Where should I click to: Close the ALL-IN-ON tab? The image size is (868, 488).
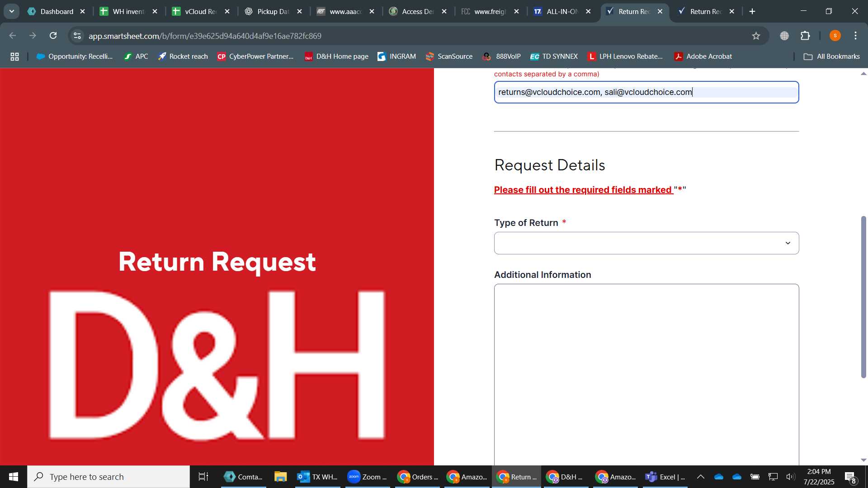[588, 11]
